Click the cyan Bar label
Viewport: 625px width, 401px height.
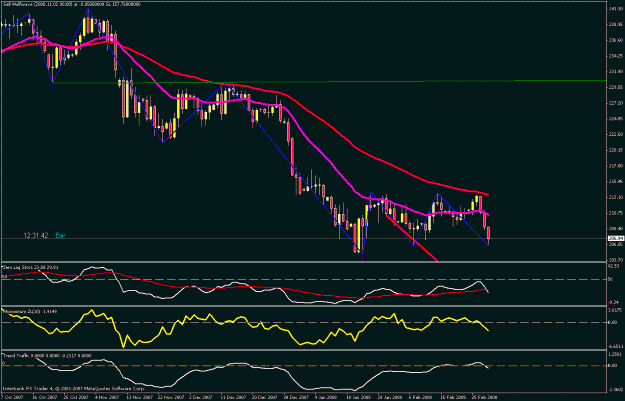coord(61,236)
